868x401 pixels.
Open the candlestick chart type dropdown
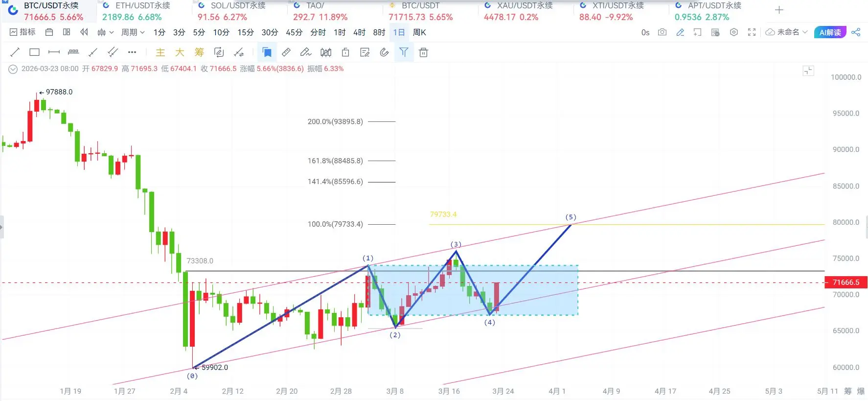[105, 32]
